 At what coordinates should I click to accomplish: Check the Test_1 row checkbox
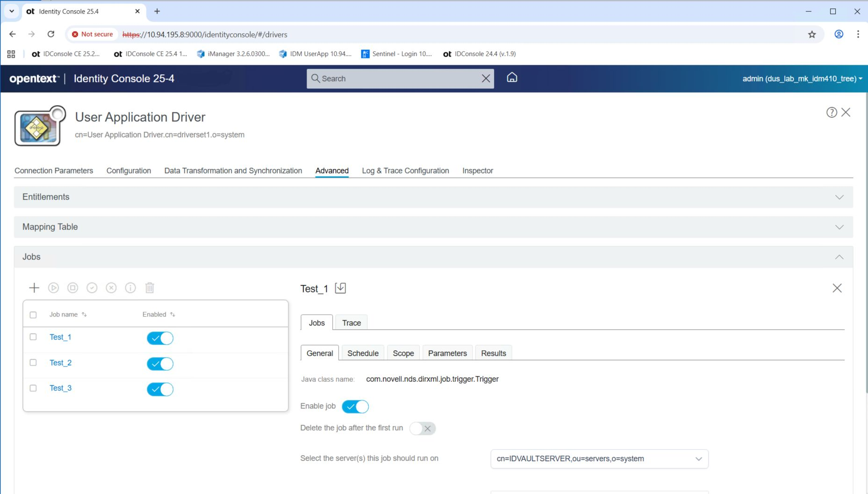pyautogui.click(x=33, y=337)
